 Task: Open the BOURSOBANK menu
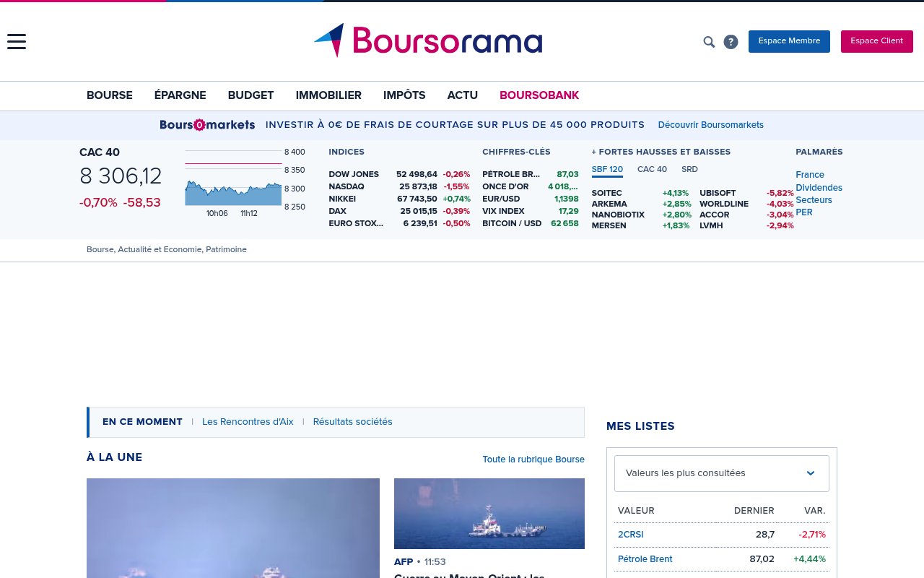click(x=539, y=95)
